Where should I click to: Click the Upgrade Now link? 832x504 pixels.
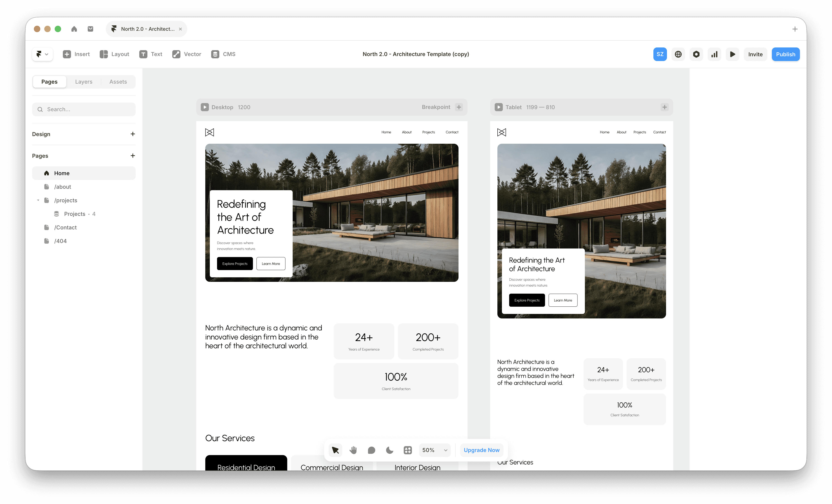coord(481,450)
